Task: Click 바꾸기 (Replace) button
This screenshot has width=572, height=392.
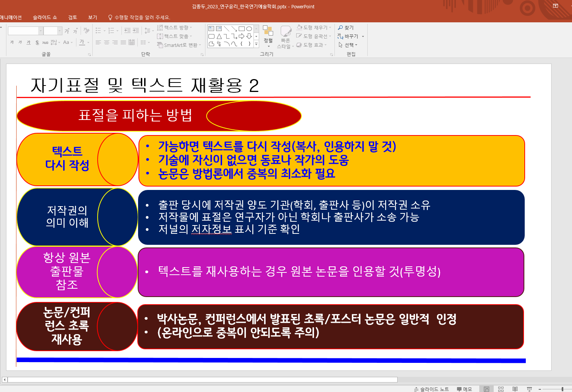Action: click(x=348, y=36)
